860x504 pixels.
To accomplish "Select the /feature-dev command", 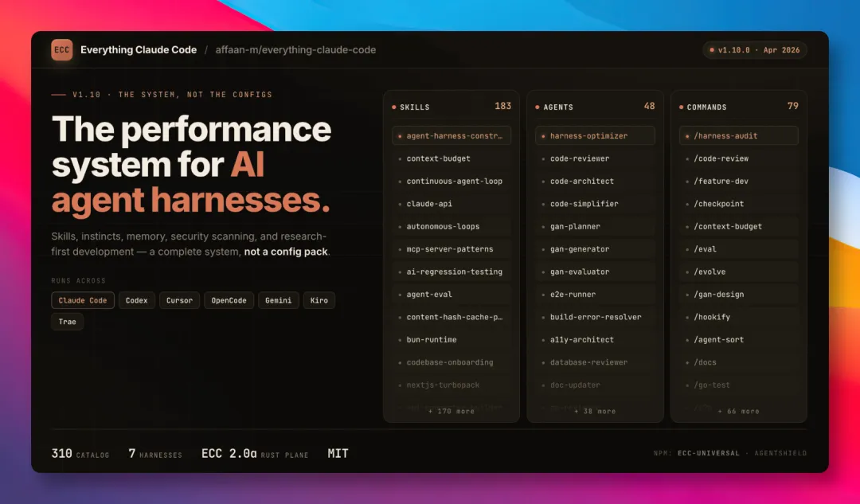I will tap(739, 181).
